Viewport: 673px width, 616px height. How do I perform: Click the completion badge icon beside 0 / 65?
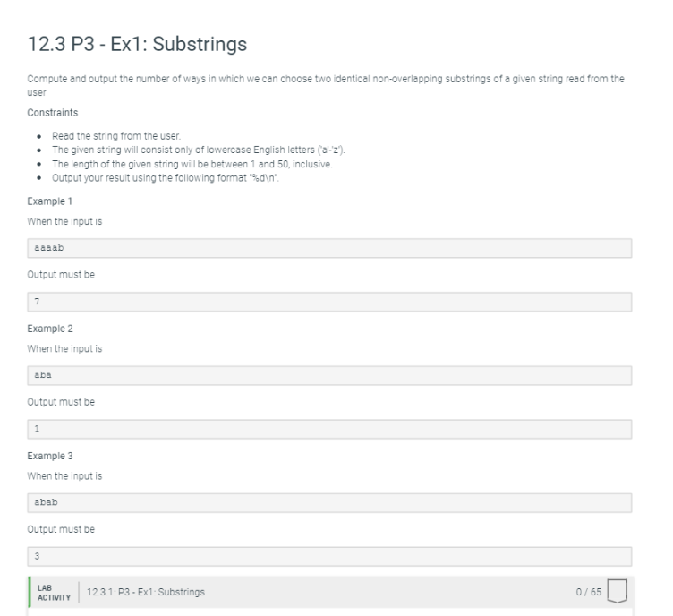618,591
